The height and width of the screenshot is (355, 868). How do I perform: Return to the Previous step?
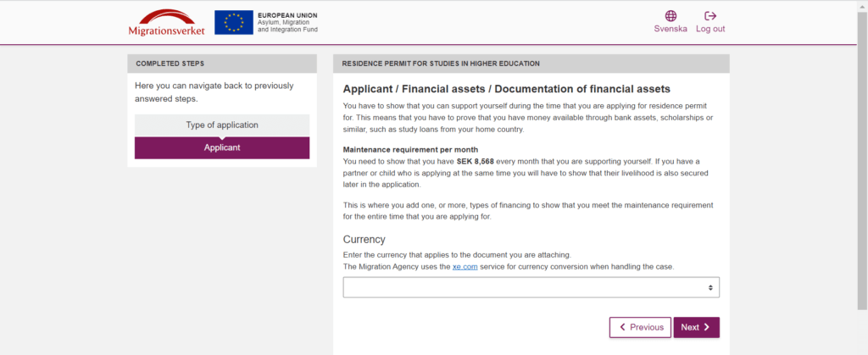coord(640,327)
